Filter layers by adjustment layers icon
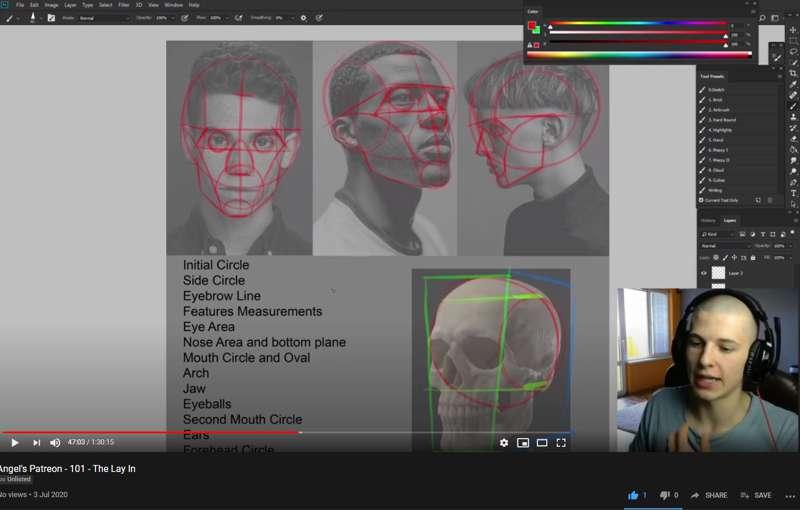800x510 pixels. (x=753, y=235)
